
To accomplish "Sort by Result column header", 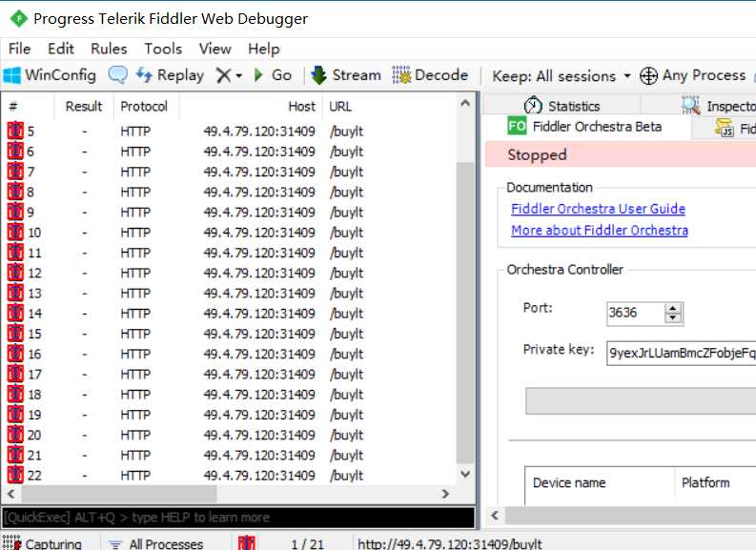I will click(x=84, y=106).
